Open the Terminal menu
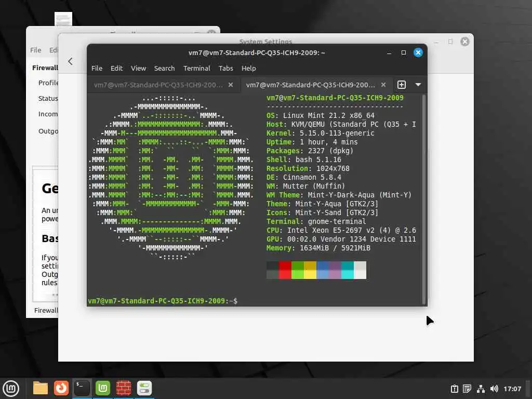 [197, 68]
